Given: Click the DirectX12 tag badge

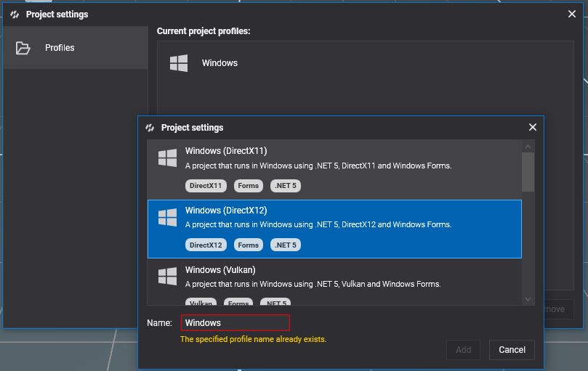Looking at the screenshot, I should click(x=206, y=245).
